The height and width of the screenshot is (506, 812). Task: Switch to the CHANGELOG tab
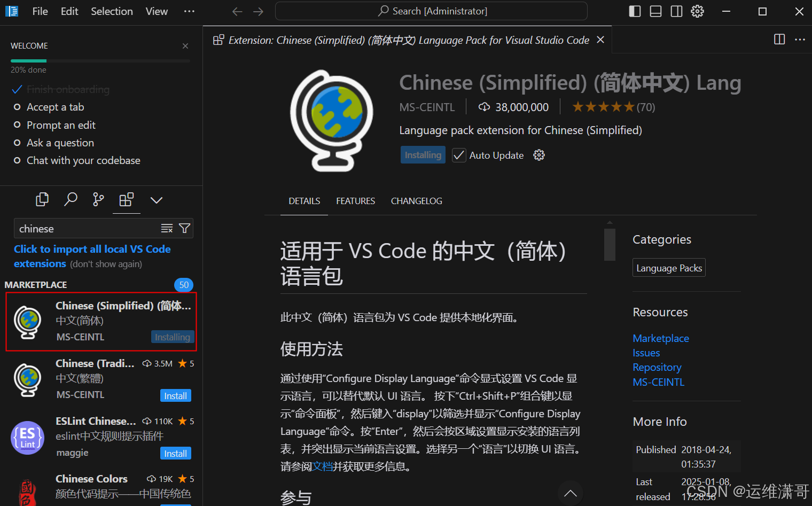[x=417, y=201]
